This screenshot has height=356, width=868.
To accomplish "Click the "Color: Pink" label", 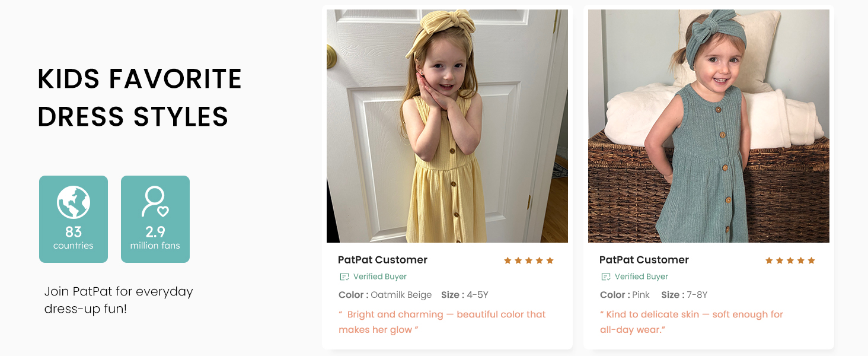I will click(x=624, y=295).
